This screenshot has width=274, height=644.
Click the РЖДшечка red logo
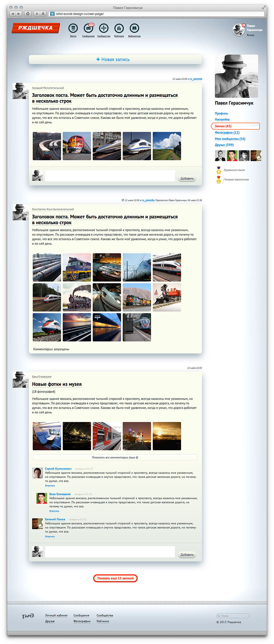(35, 28)
